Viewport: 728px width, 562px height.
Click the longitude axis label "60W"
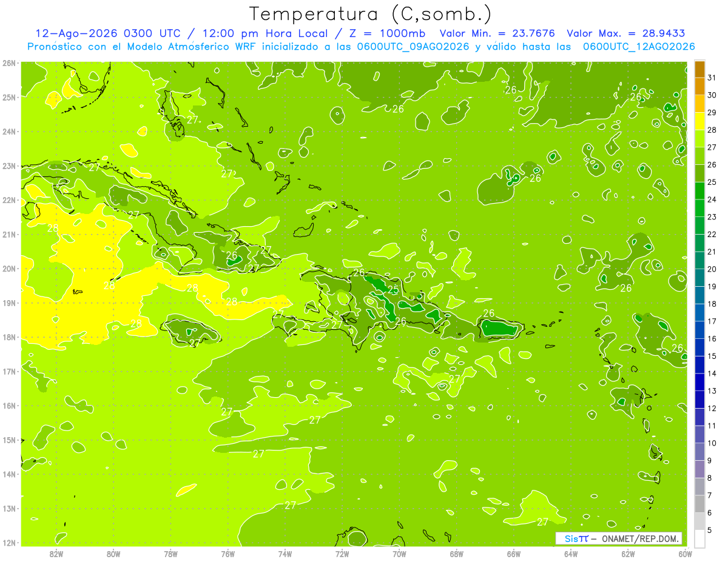[x=684, y=554]
